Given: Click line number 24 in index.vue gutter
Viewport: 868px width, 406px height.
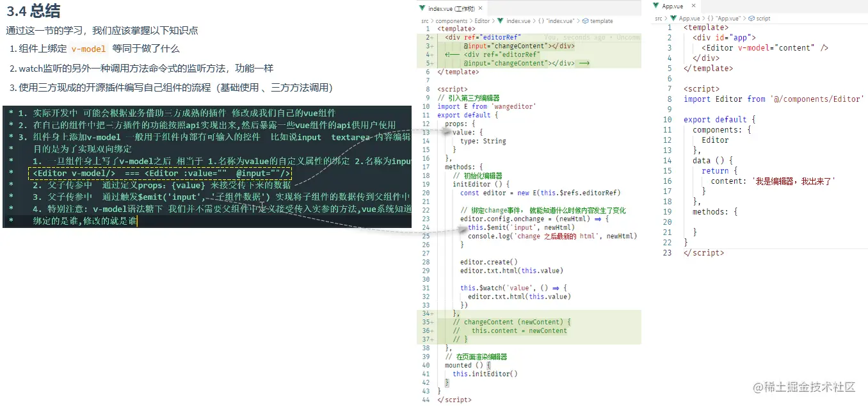Looking at the screenshot, I should (x=427, y=227).
